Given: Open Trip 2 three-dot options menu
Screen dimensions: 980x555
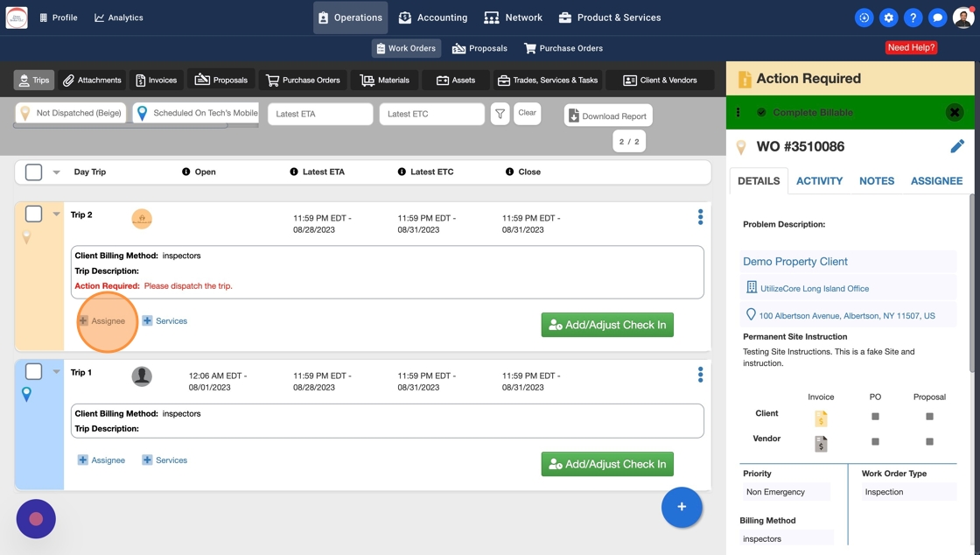Looking at the screenshot, I should click(x=700, y=217).
